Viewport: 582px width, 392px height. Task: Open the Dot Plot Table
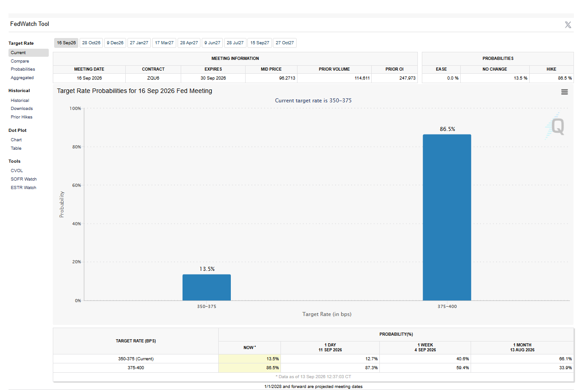[x=16, y=148]
